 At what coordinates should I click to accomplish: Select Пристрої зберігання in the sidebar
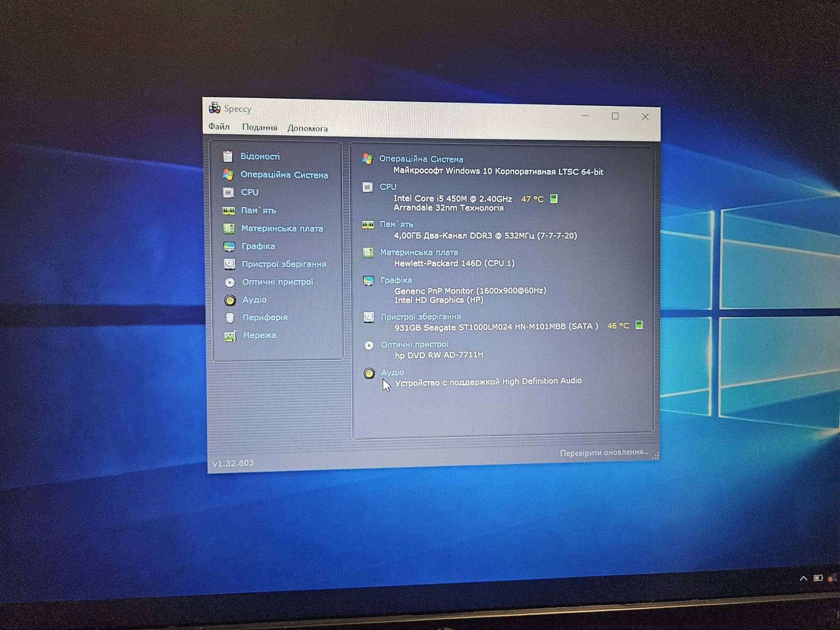[284, 264]
